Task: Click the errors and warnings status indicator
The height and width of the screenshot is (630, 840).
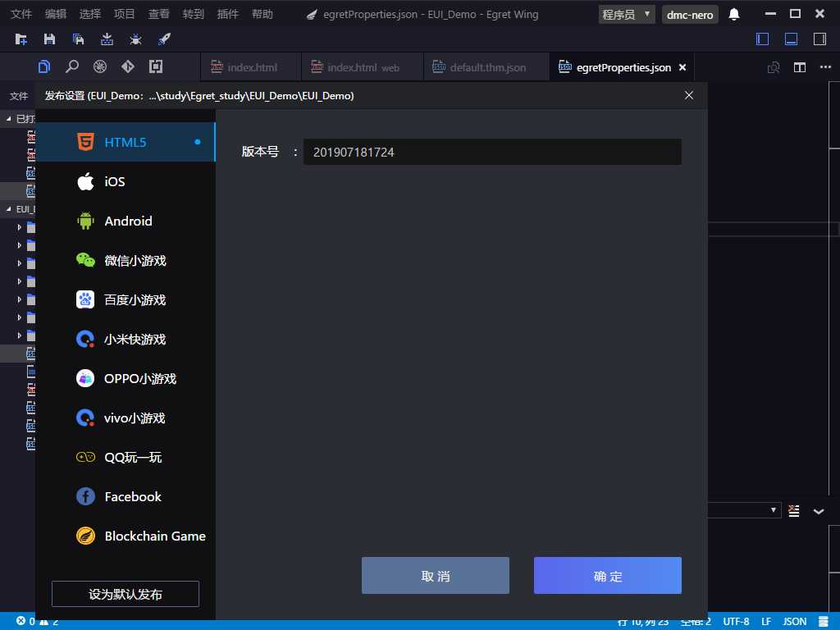Action: (x=38, y=622)
